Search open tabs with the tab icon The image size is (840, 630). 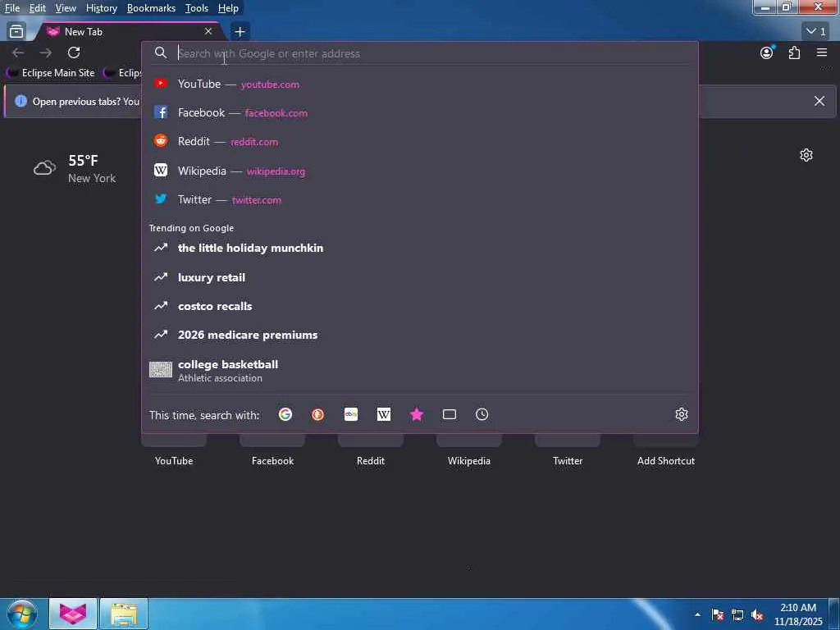point(450,414)
